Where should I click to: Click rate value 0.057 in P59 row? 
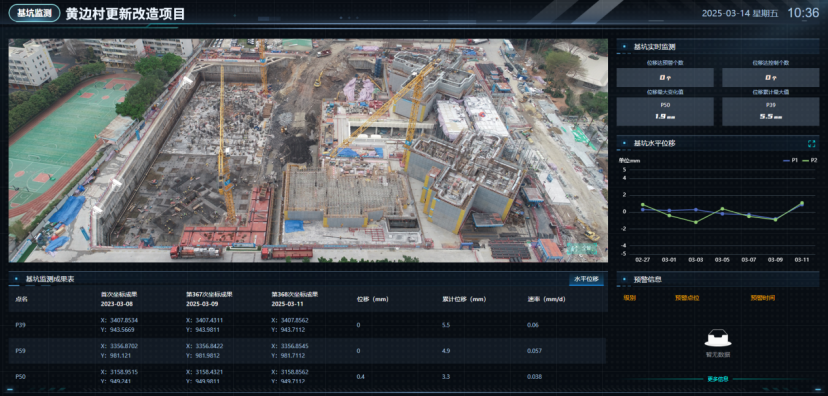click(x=534, y=351)
